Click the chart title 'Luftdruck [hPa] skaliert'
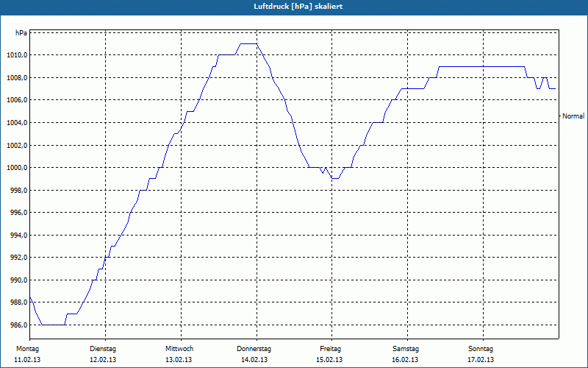 (298, 7)
